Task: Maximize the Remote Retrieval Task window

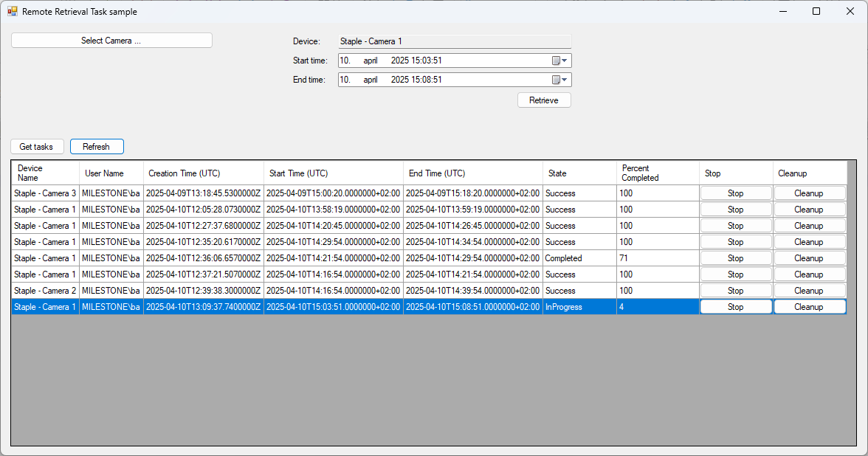Action: (816, 11)
